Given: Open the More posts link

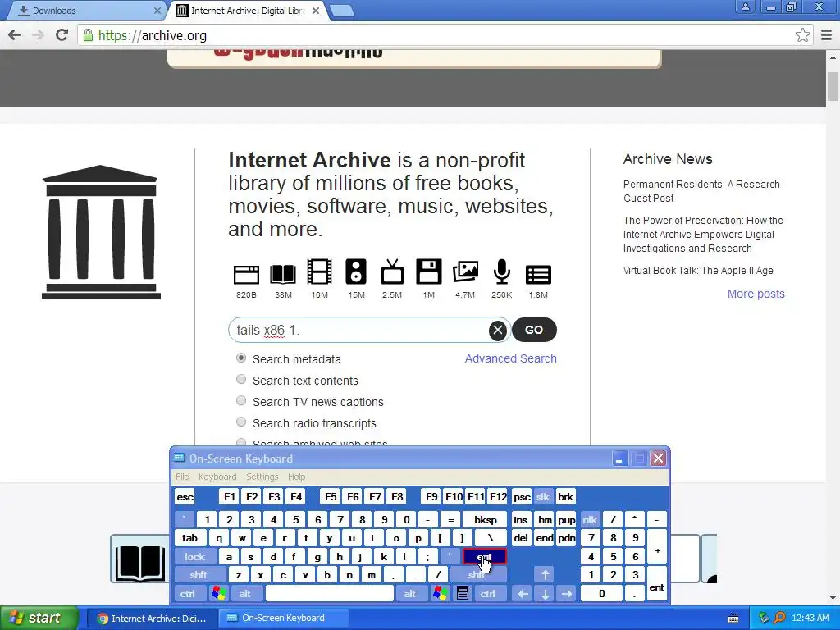Looking at the screenshot, I should pyautogui.click(x=756, y=294).
